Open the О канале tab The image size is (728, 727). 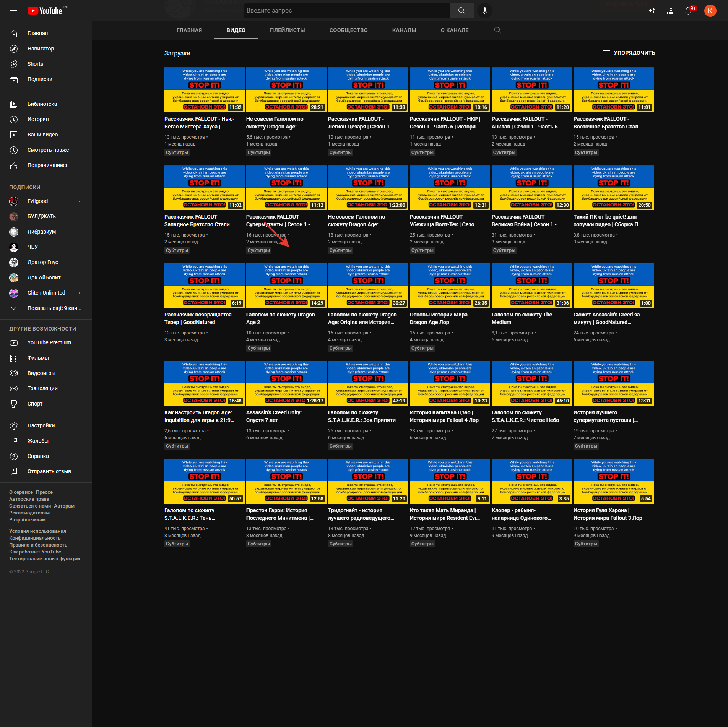(454, 30)
